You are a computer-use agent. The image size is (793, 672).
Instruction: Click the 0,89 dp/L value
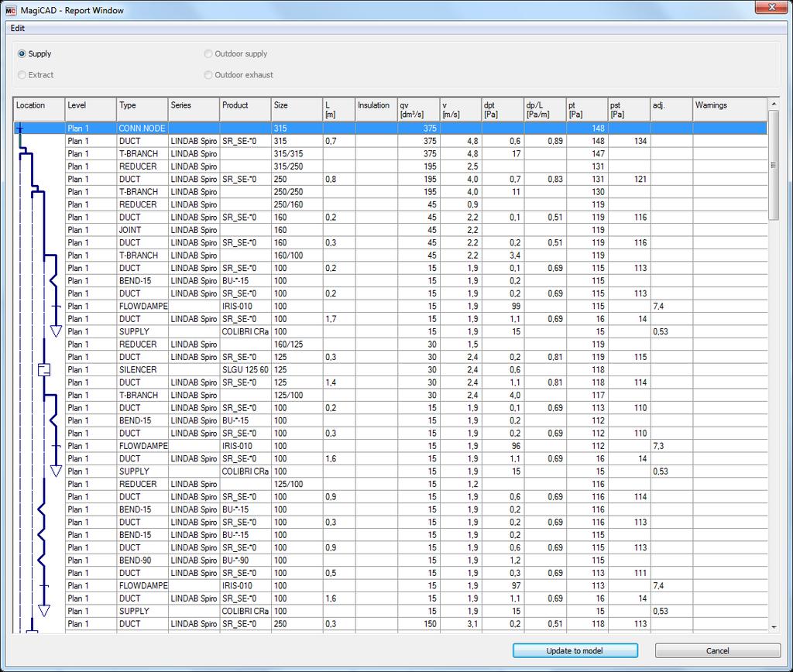[x=554, y=141]
